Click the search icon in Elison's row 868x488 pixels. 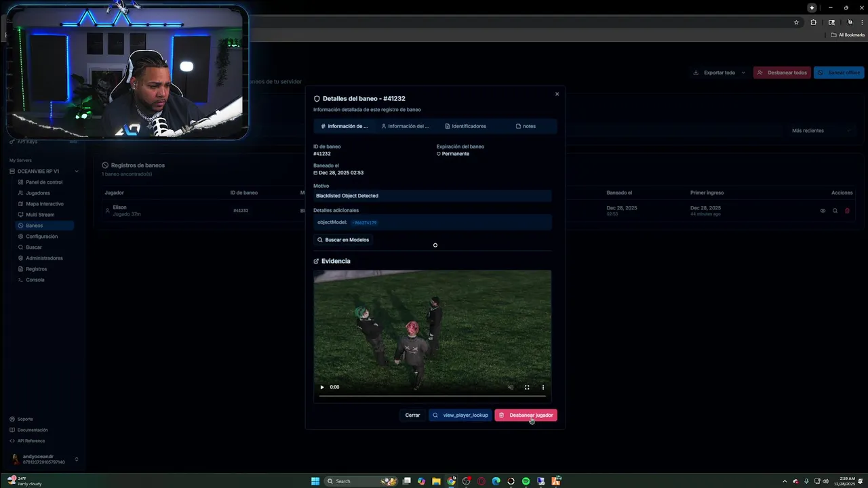(835, 211)
